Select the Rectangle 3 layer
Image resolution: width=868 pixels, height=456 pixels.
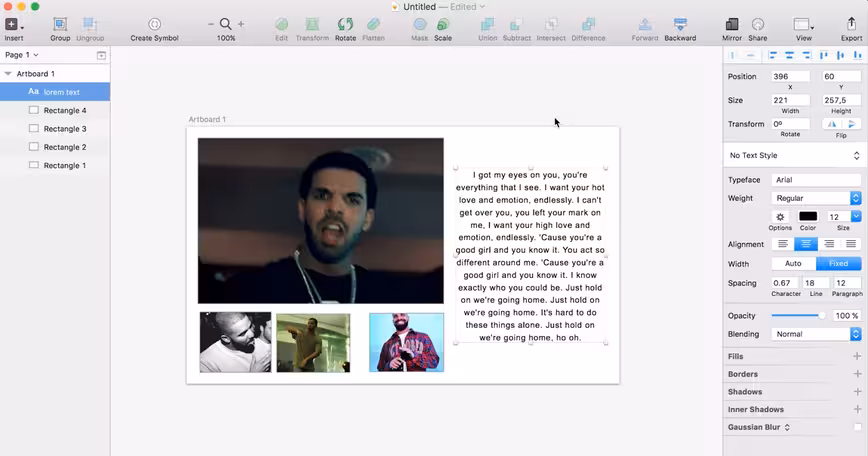[x=55, y=128]
